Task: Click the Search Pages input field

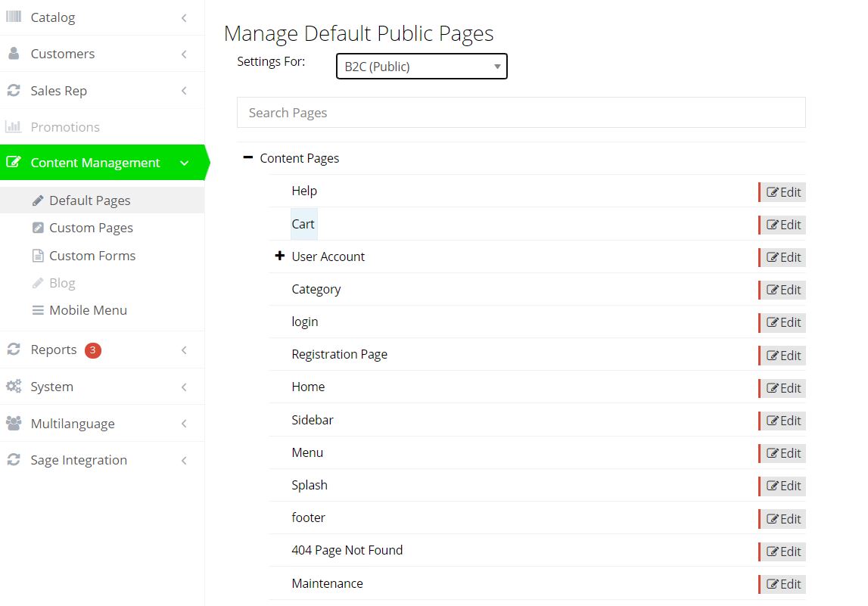Action: point(521,113)
